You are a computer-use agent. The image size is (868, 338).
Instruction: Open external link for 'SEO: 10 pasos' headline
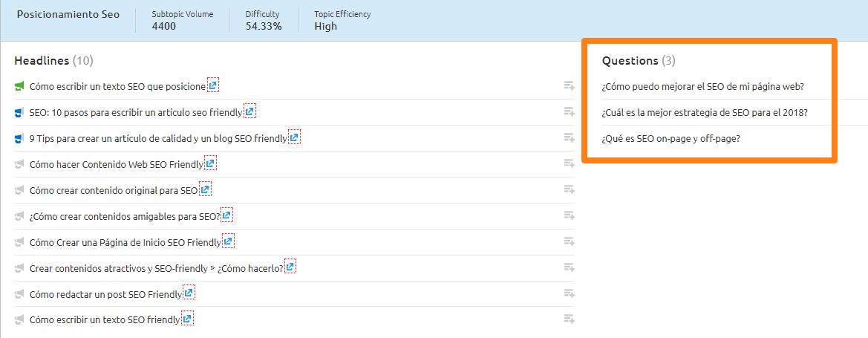[249, 112]
